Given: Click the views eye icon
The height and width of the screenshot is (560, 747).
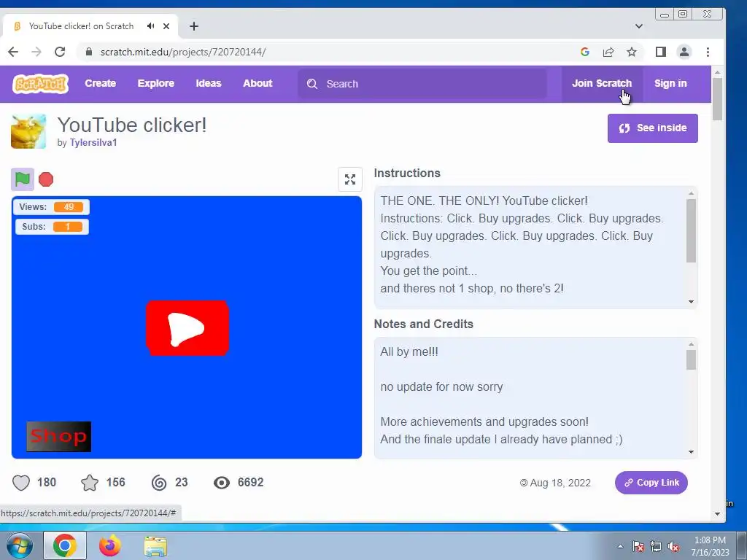Looking at the screenshot, I should (x=222, y=483).
